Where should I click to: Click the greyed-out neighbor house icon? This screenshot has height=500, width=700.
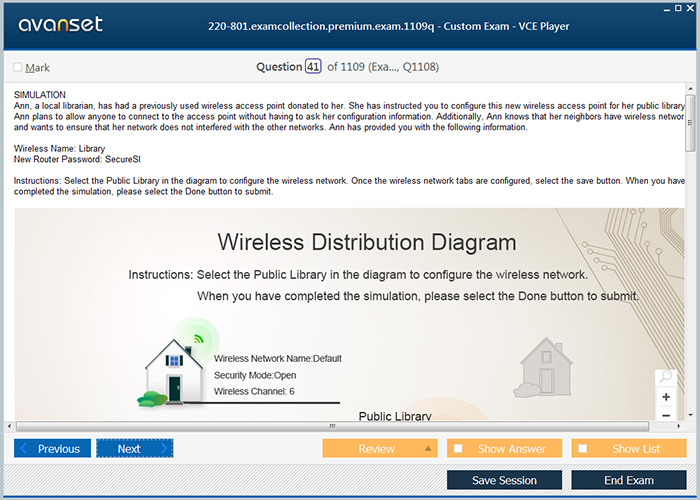pos(547,364)
